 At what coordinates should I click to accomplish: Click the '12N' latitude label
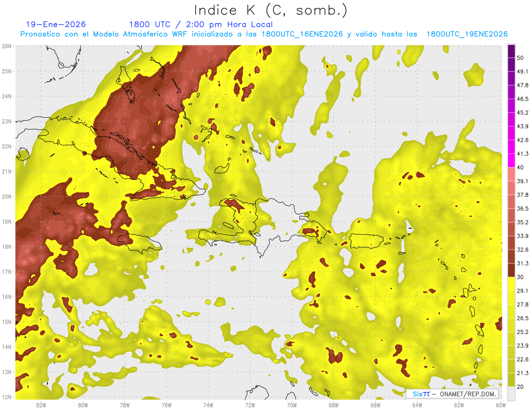coord(7,397)
